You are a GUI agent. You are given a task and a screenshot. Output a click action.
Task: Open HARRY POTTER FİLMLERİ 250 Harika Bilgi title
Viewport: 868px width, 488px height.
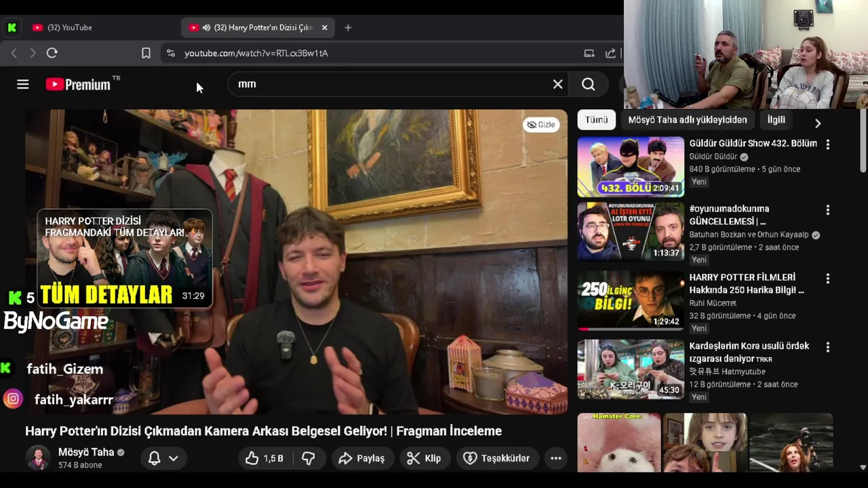[747, 283]
